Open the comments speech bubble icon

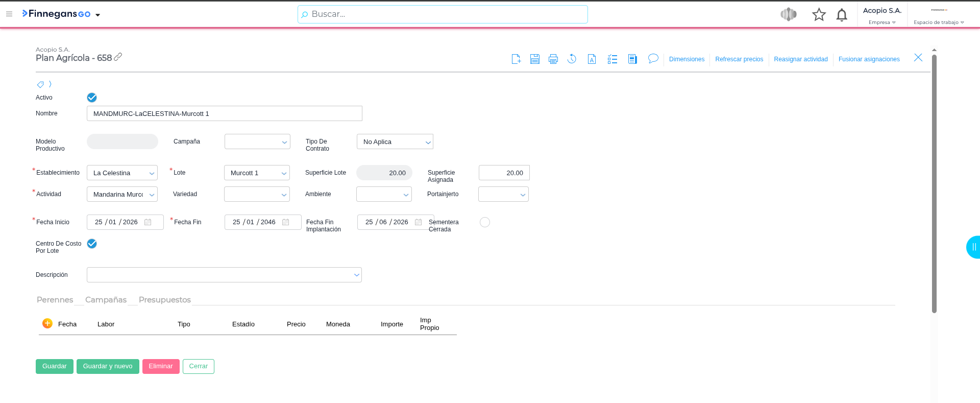pos(653,59)
